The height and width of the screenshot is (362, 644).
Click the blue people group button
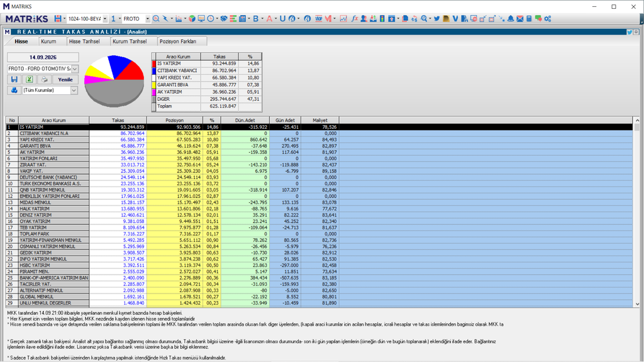point(14,90)
